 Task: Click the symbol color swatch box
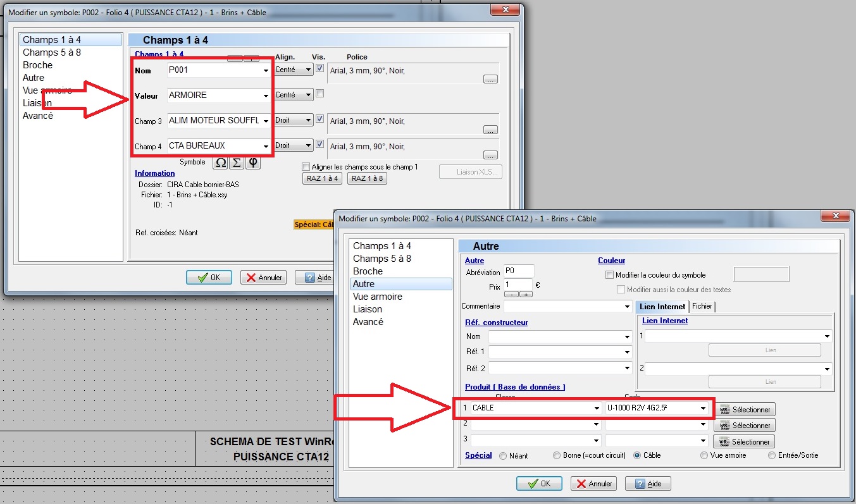click(761, 274)
